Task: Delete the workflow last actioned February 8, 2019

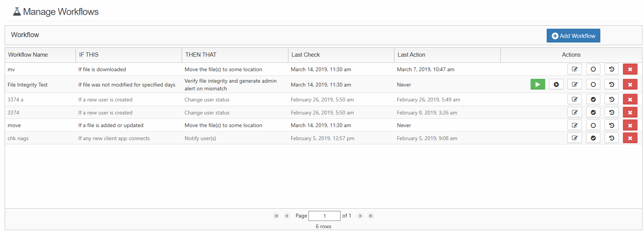Action: [x=630, y=112]
